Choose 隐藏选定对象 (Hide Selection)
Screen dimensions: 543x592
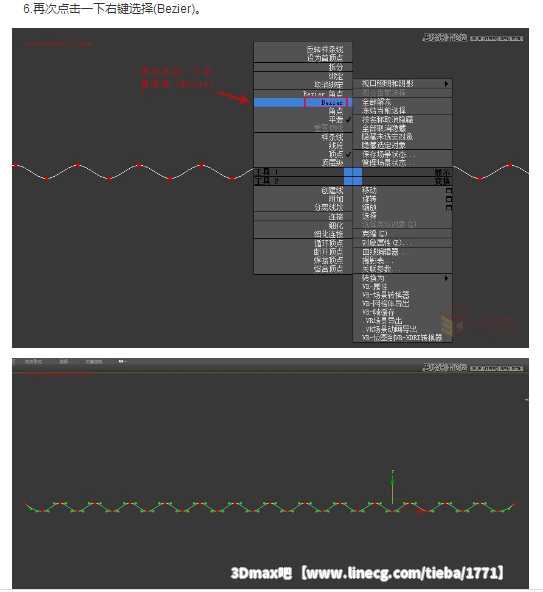point(384,145)
